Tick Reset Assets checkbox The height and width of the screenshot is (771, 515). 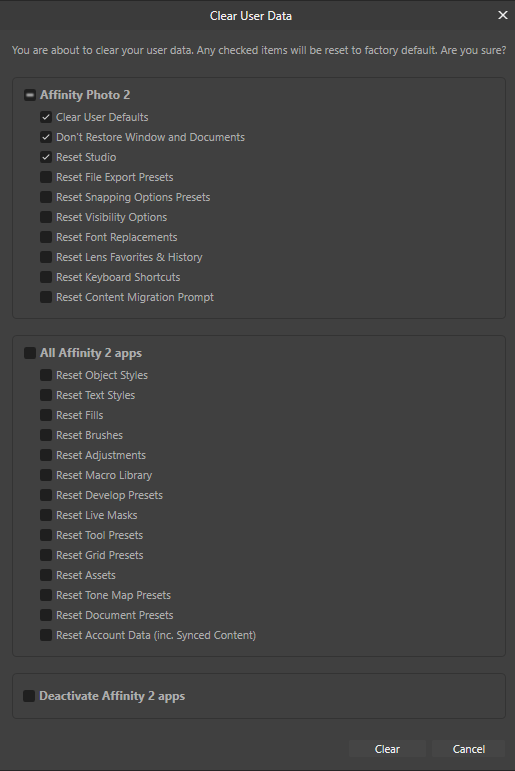pos(46,575)
